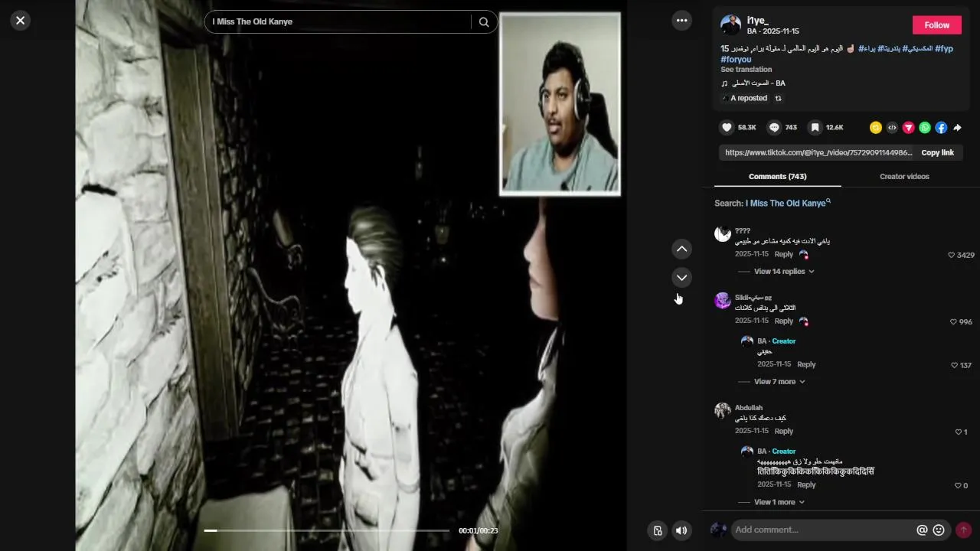
Task: Like the ???? comment with 3429 likes
Action: 952,255
